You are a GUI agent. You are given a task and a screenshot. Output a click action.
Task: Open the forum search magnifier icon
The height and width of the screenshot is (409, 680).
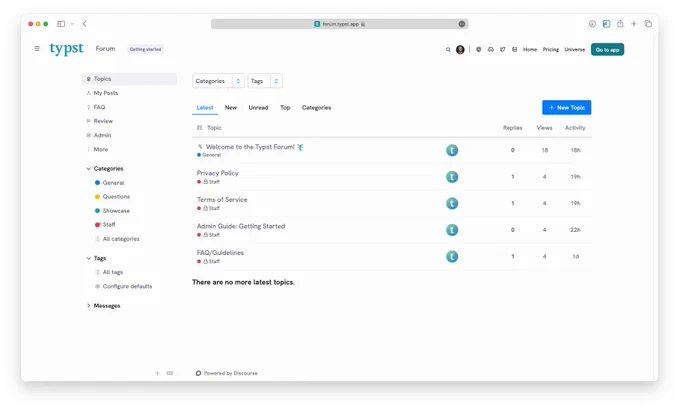click(448, 49)
